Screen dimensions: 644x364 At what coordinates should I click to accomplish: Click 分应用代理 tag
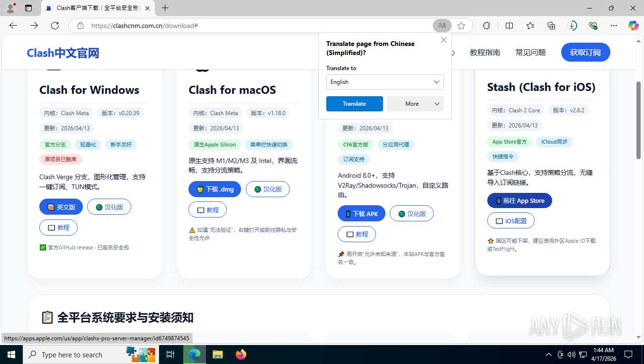pos(396,145)
